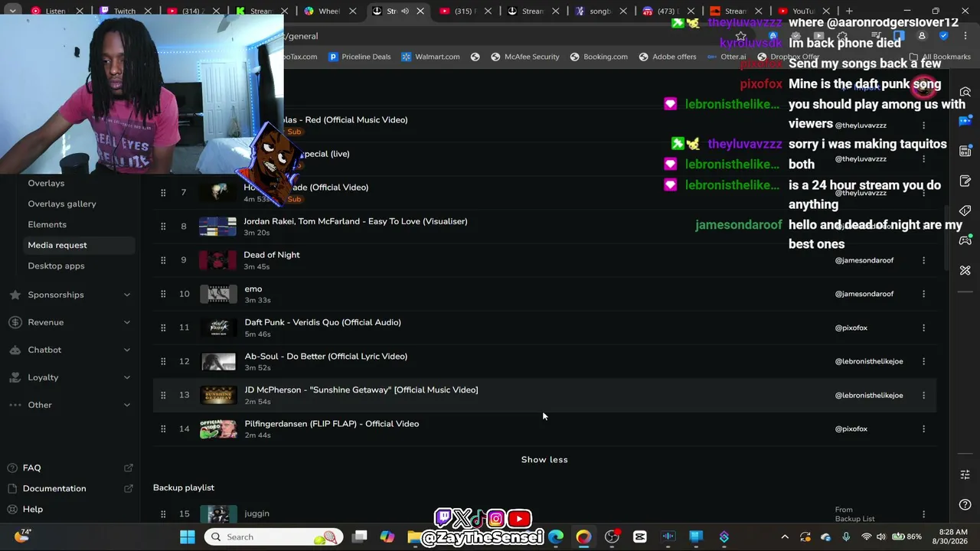Select the drag handle beside Daft Punk song

[x=163, y=328]
